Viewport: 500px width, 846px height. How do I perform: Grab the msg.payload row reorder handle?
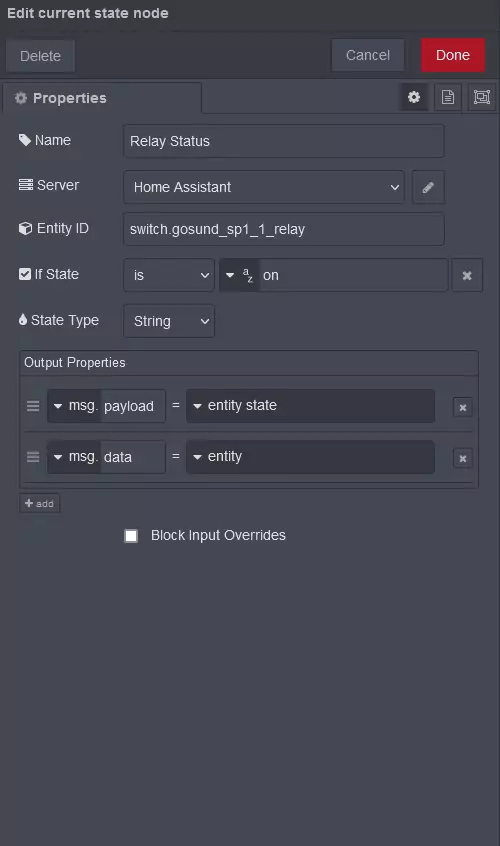tap(33, 406)
